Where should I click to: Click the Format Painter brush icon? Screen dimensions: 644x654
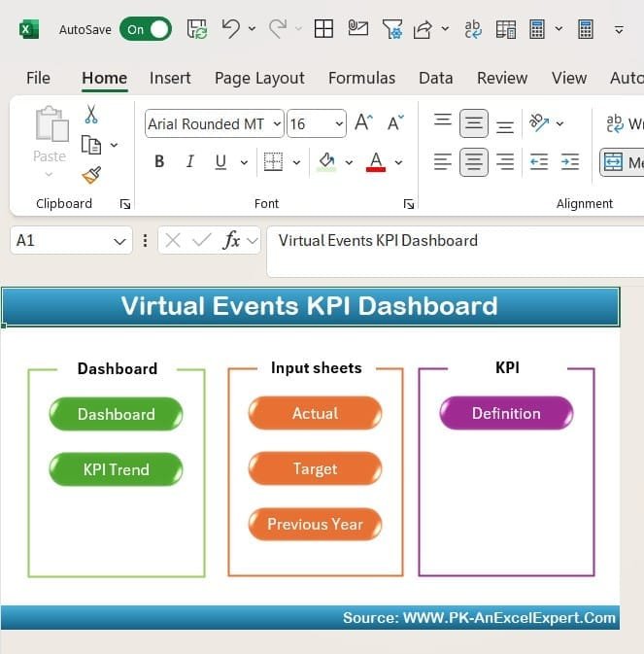[91, 175]
